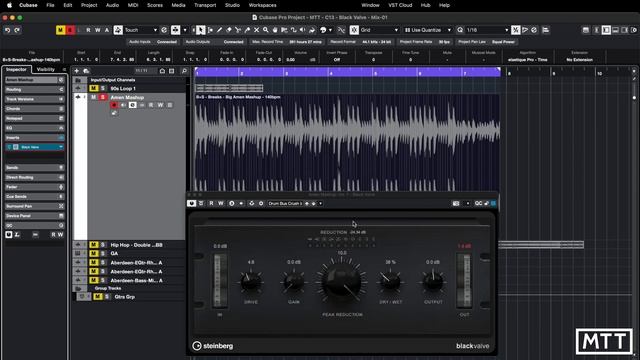Image resolution: width=640 pixels, height=360 pixels.
Task: Toggle Read automation R in plugin header
Action: click(x=211, y=203)
